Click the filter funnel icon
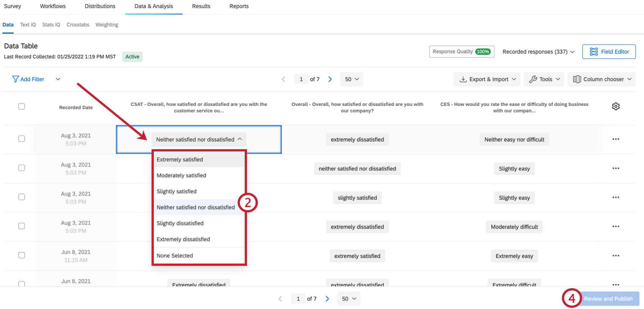This screenshot has width=644, height=309. click(16, 79)
